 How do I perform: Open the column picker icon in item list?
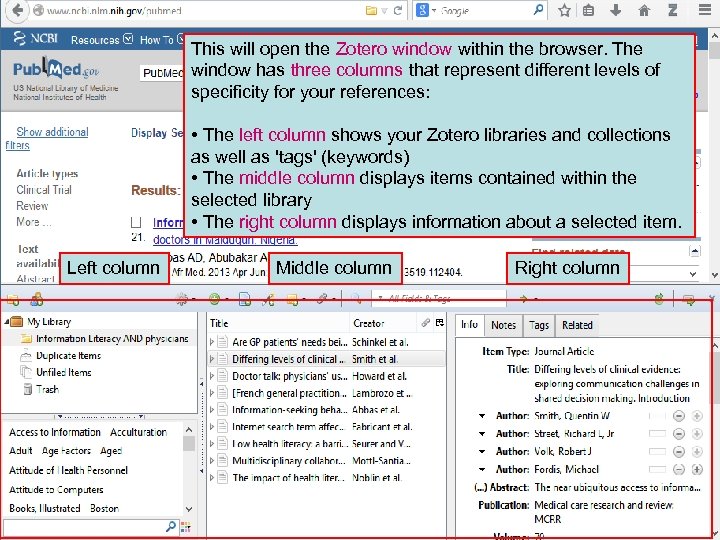pos(439,323)
